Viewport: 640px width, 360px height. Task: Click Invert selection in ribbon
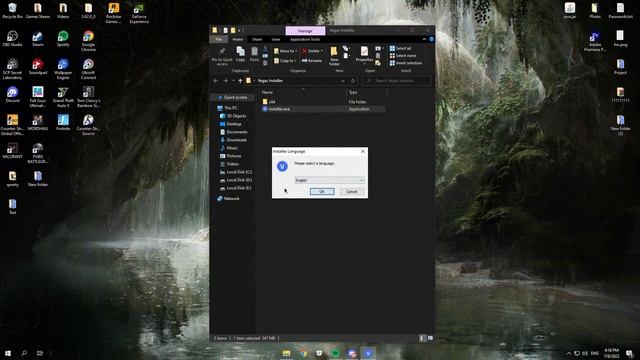tap(406, 63)
